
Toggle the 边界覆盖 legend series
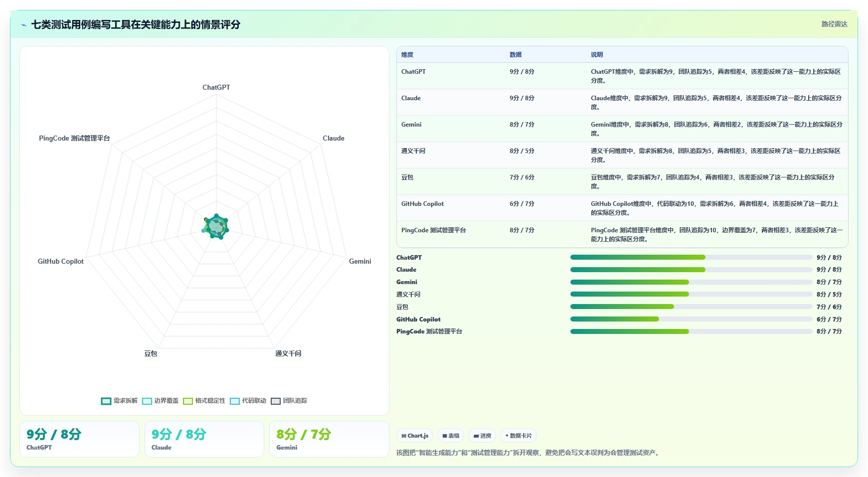[x=160, y=401]
